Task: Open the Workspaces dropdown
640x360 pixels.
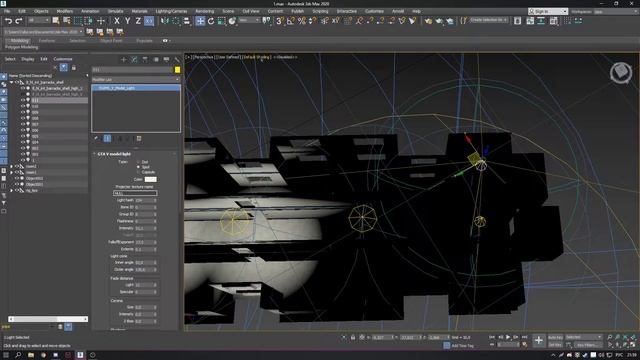Action: coord(616,11)
